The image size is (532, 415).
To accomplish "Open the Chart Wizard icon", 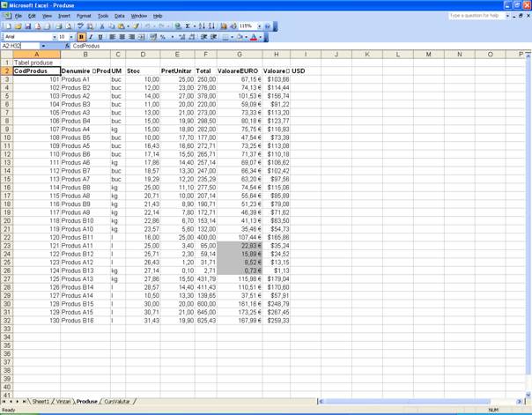I will pyautogui.click(x=224, y=26).
